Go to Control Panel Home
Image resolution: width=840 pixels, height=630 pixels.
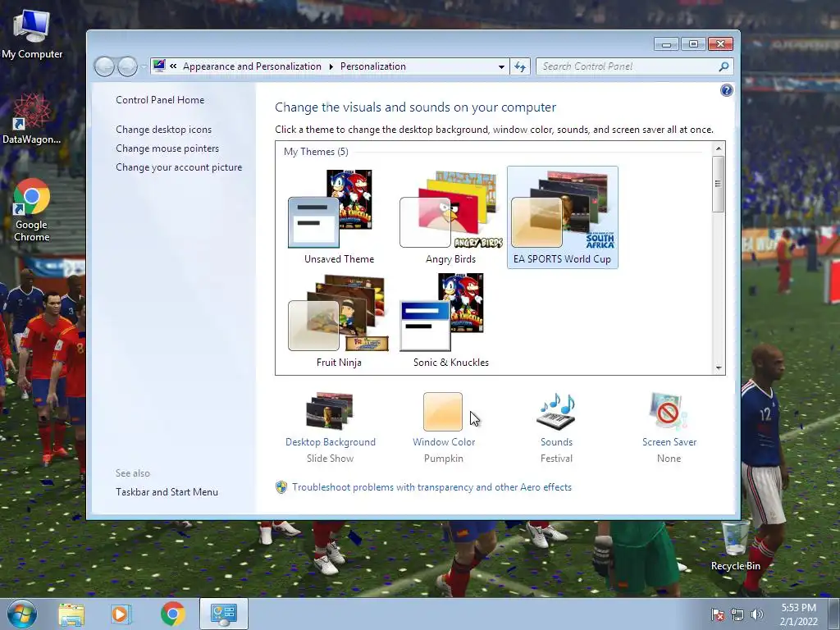point(160,99)
